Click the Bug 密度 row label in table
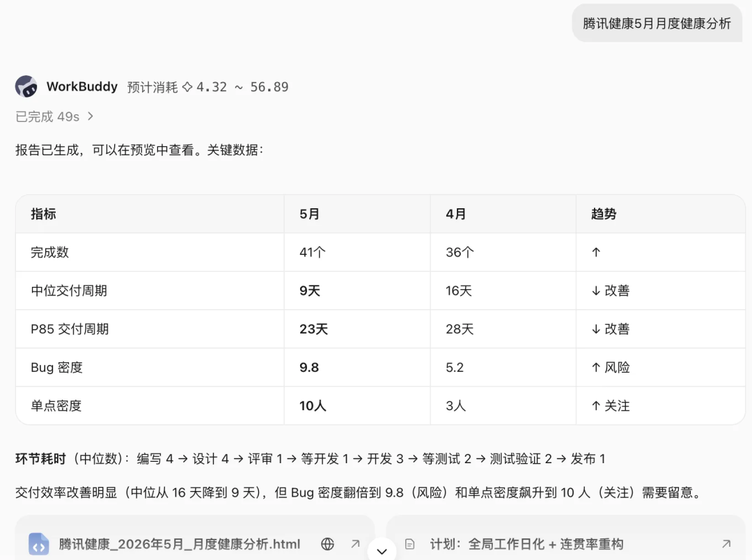The image size is (752, 560). (56, 368)
